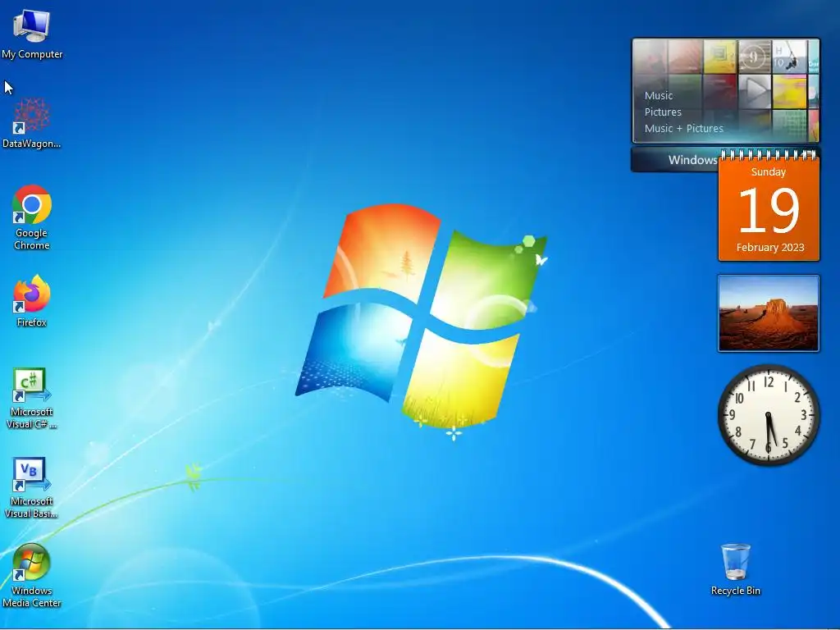The height and width of the screenshot is (630, 840).
Task: Click the February 2023 text on calendar
Action: tap(769, 248)
